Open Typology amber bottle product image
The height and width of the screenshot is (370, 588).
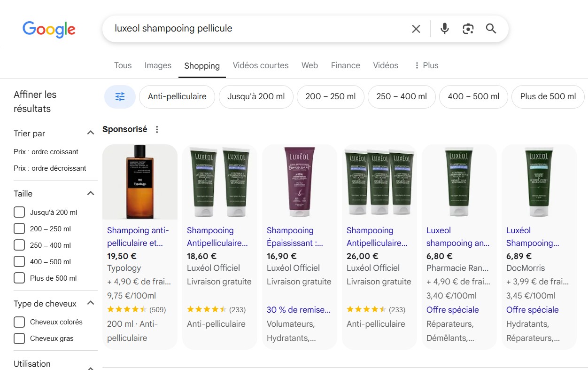coord(140,182)
